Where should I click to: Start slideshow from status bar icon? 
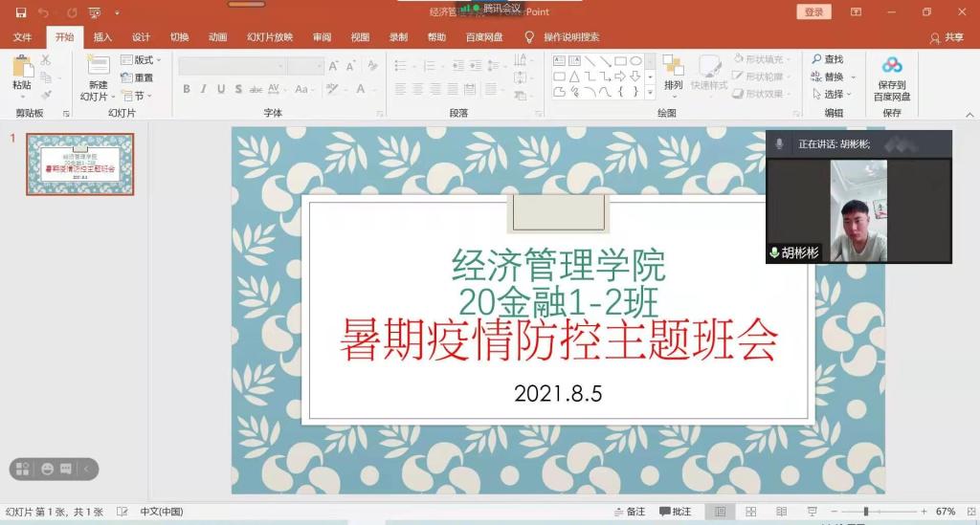pyautogui.click(x=813, y=512)
